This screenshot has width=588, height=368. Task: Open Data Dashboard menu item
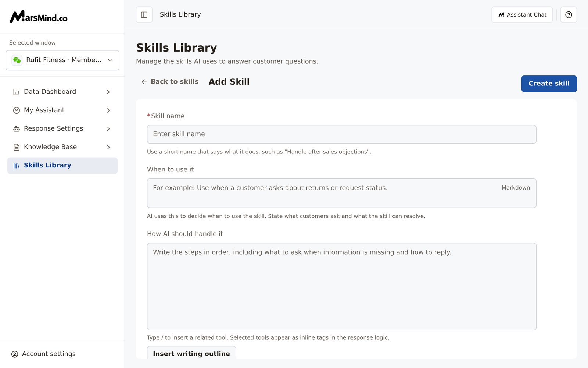62,92
